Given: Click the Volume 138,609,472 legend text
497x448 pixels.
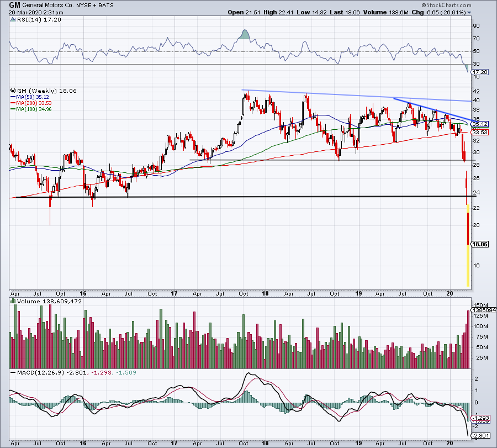Looking at the screenshot, I should [x=49, y=301].
